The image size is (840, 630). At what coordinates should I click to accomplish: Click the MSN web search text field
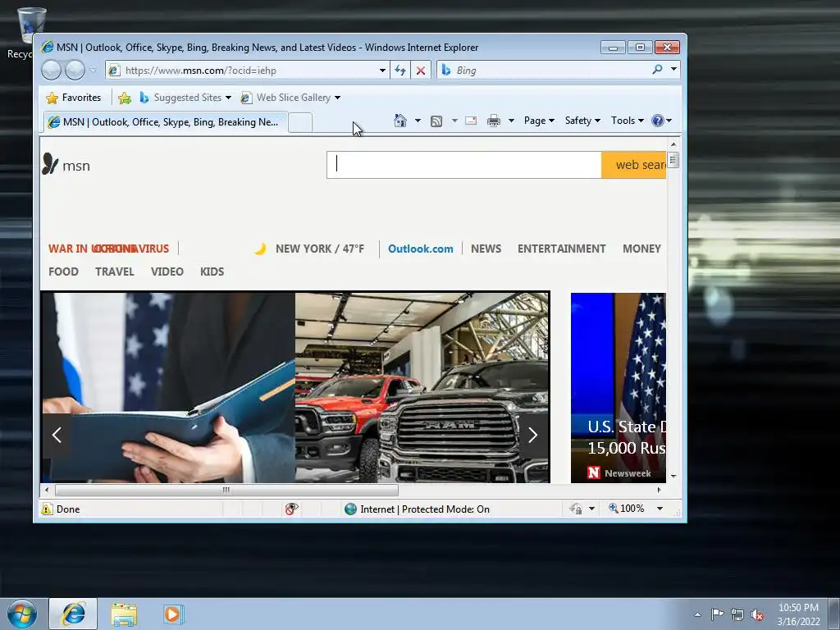(464, 164)
